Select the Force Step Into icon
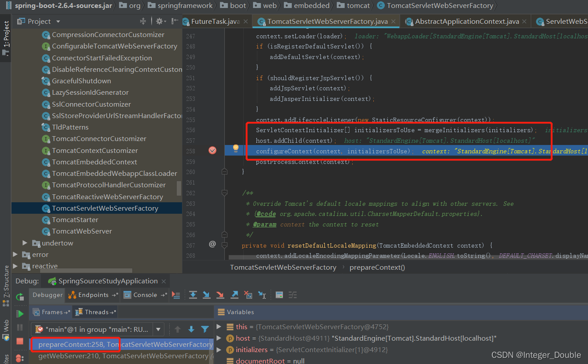Image resolution: width=588 pixels, height=364 pixels. (x=220, y=295)
